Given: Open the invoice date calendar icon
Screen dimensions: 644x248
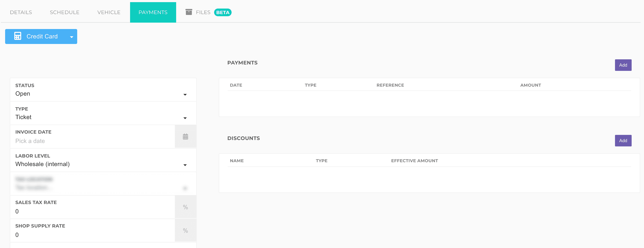Looking at the screenshot, I should pos(185,137).
